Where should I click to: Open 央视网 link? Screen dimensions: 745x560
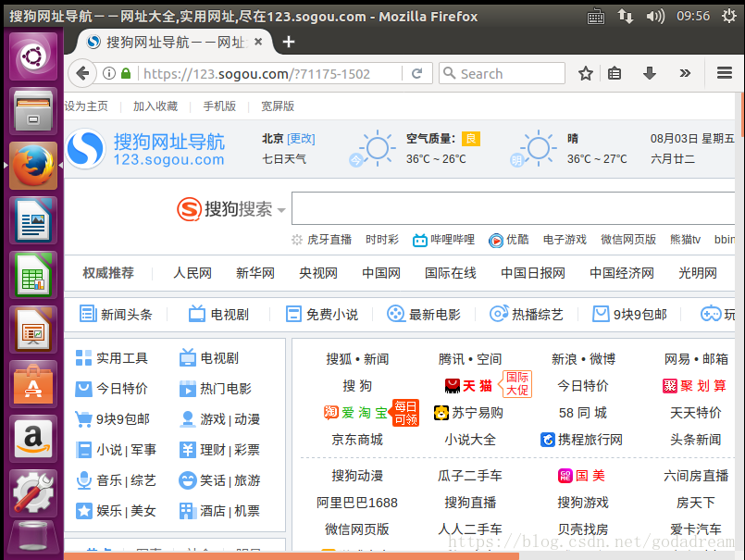[x=317, y=273]
